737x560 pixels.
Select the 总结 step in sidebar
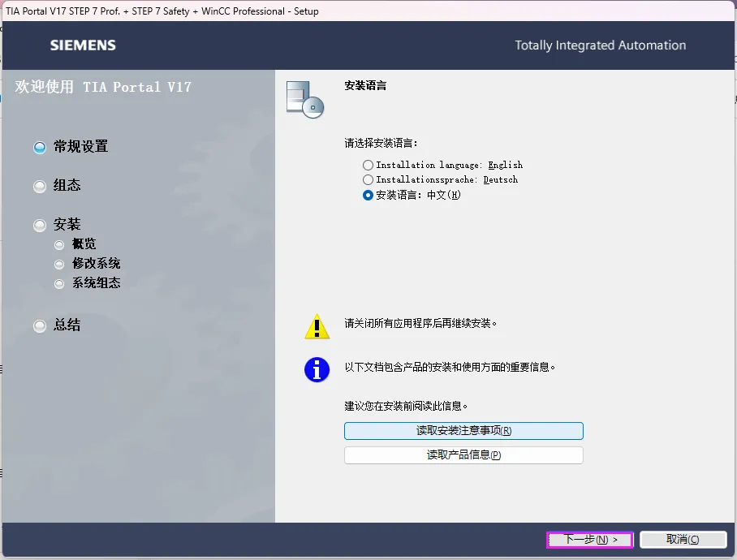58,325
